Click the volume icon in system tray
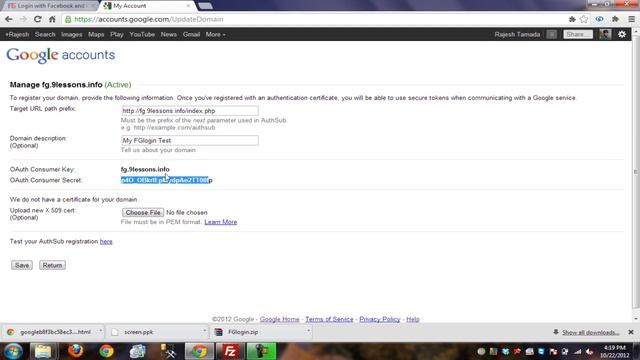Image resolution: width=640 pixels, height=360 pixels. pyautogui.click(x=589, y=351)
